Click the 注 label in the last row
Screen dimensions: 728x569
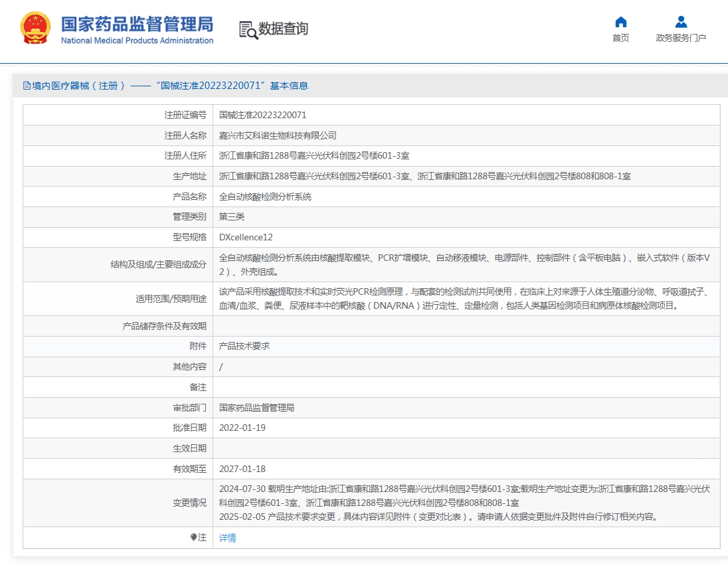click(202, 537)
